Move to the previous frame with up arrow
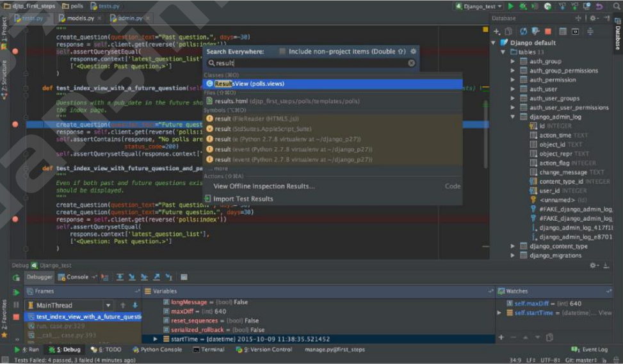Screen dimensions: 623x364 tap(123, 305)
